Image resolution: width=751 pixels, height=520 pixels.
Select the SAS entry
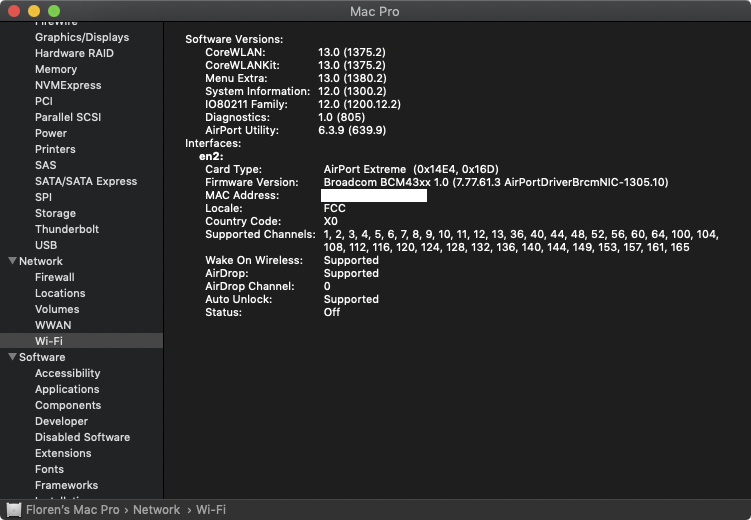coord(46,165)
